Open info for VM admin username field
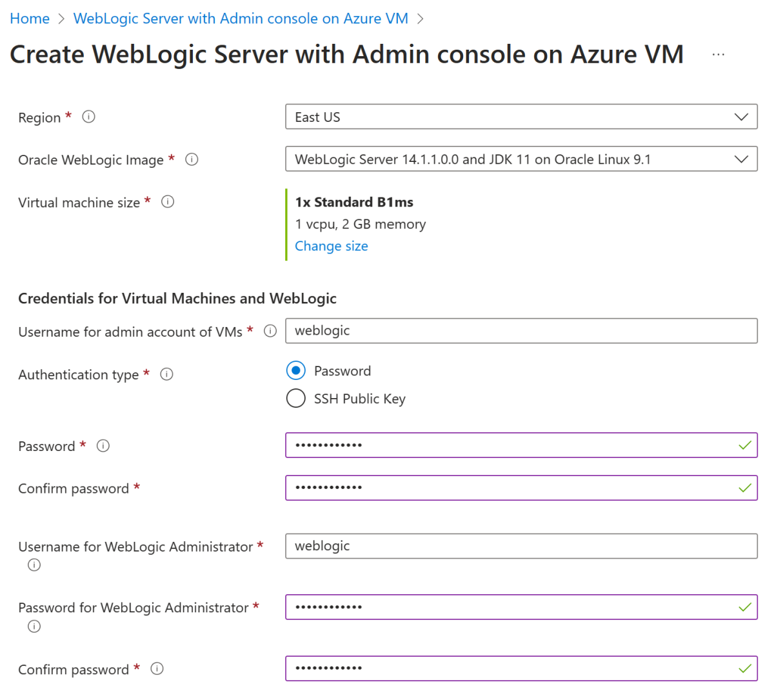The height and width of the screenshot is (700, 774). (270, 330)
